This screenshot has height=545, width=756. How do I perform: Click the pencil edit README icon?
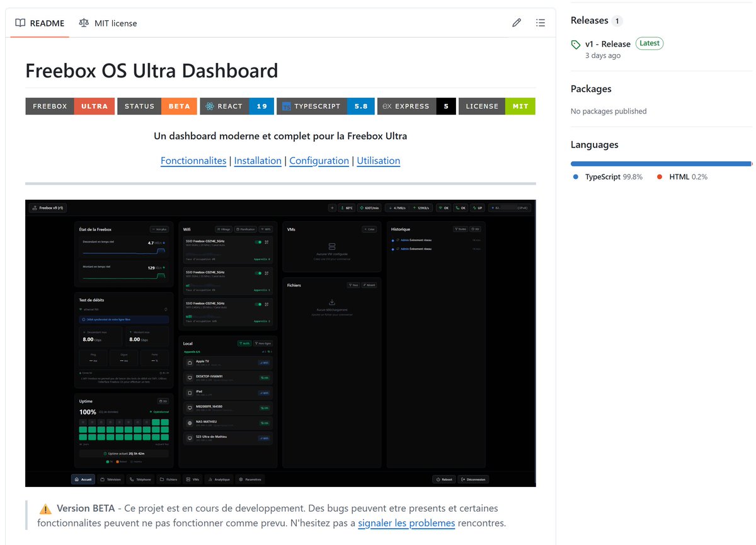(517, 23)
